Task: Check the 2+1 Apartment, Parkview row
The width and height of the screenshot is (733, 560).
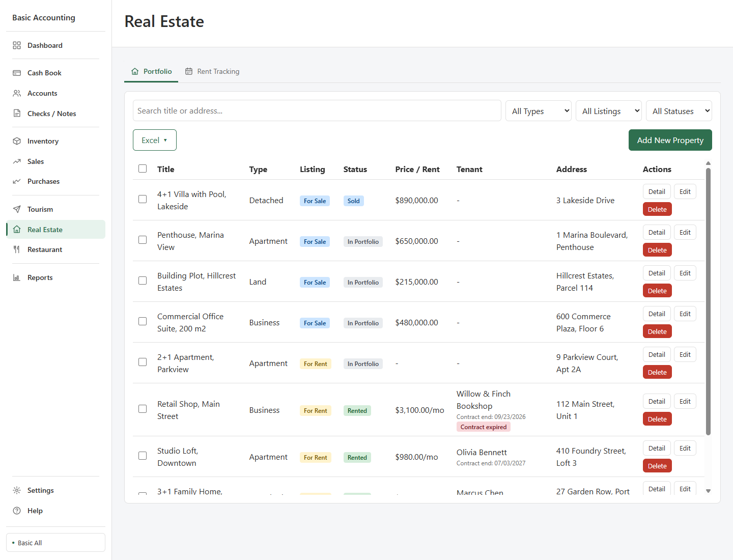Action: tap(143, 362)
